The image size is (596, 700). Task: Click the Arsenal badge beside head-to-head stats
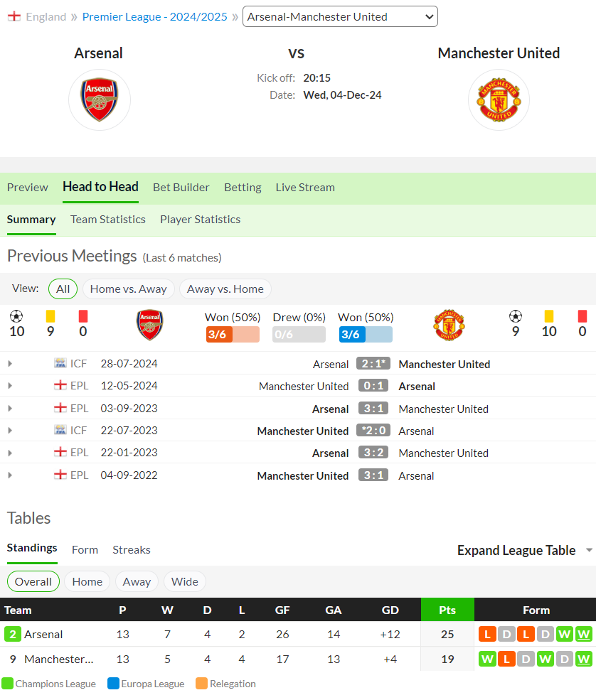coord(149,325)
